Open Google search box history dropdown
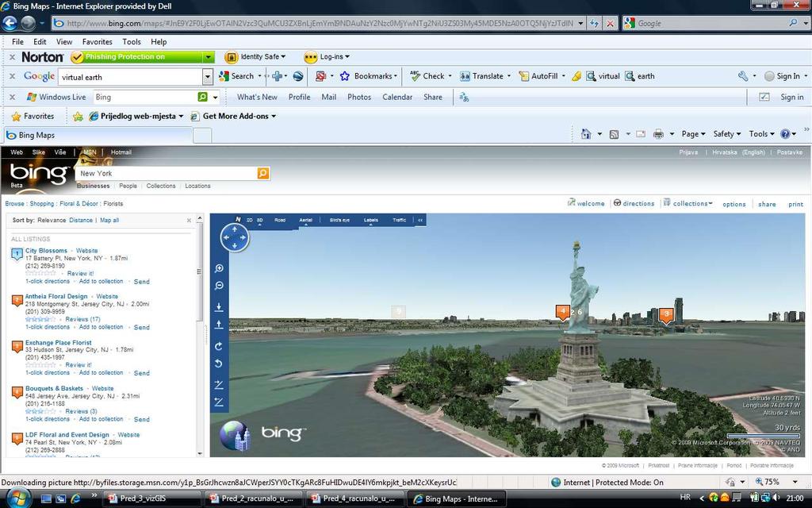 click(208, 77)
